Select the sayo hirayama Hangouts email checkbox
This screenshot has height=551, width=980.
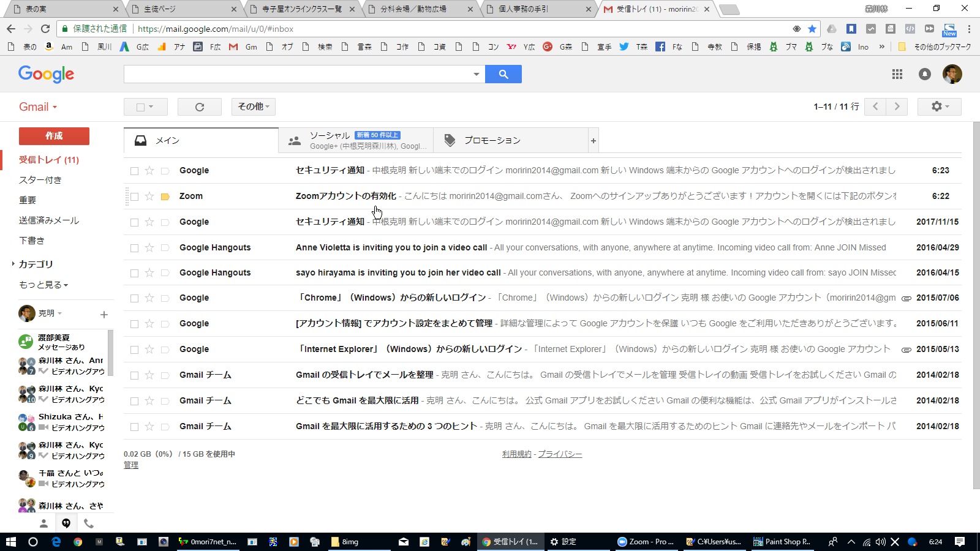134,273
